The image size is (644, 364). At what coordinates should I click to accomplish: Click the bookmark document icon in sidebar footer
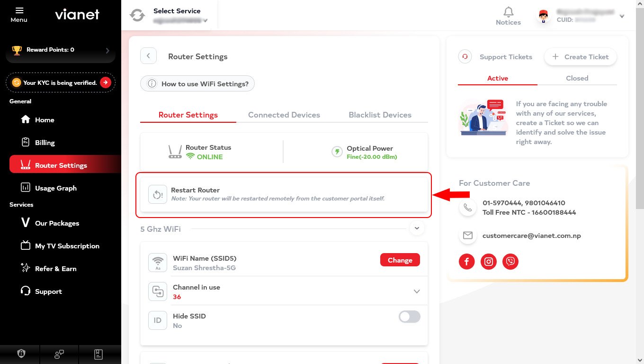pos(98,354)
